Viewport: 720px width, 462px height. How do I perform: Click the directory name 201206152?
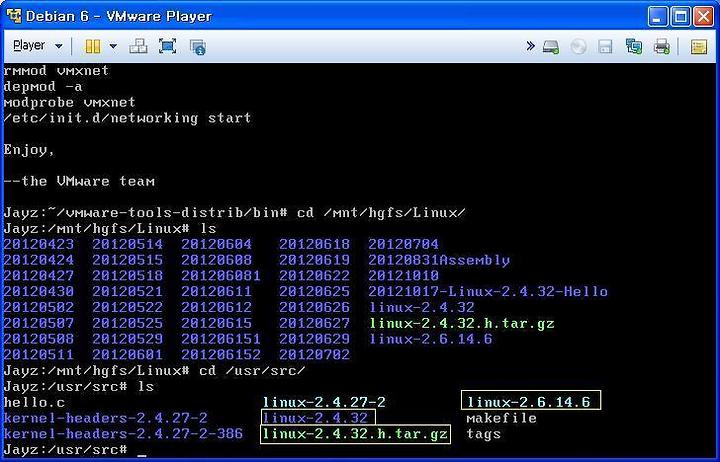(x=221, y=355)
